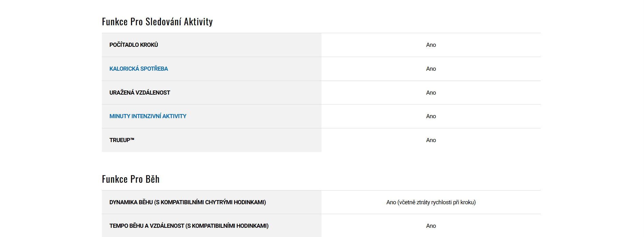Click the Ano value for TrueUp
This screenshot has height=237, width=644.
(x=431, y=140)
